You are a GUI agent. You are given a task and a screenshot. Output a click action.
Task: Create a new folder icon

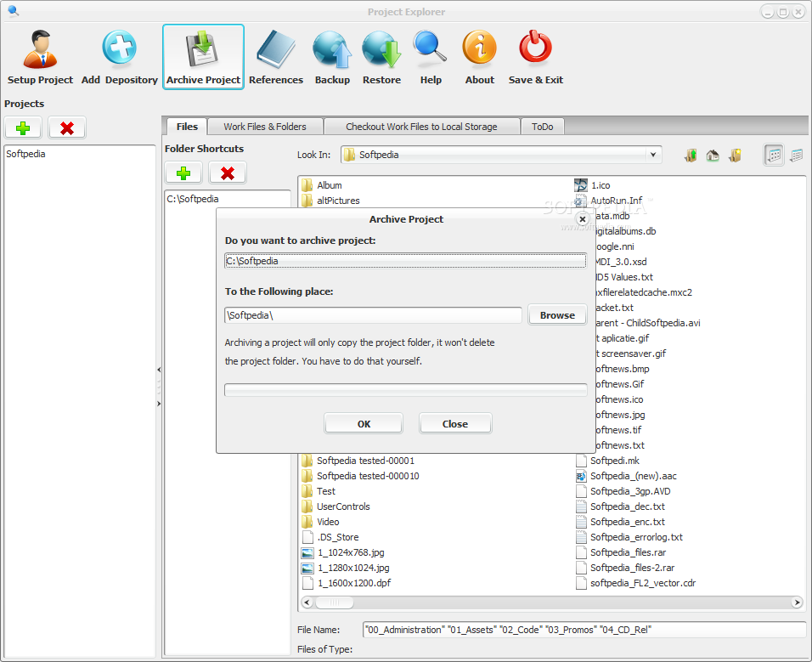[735, 155]
